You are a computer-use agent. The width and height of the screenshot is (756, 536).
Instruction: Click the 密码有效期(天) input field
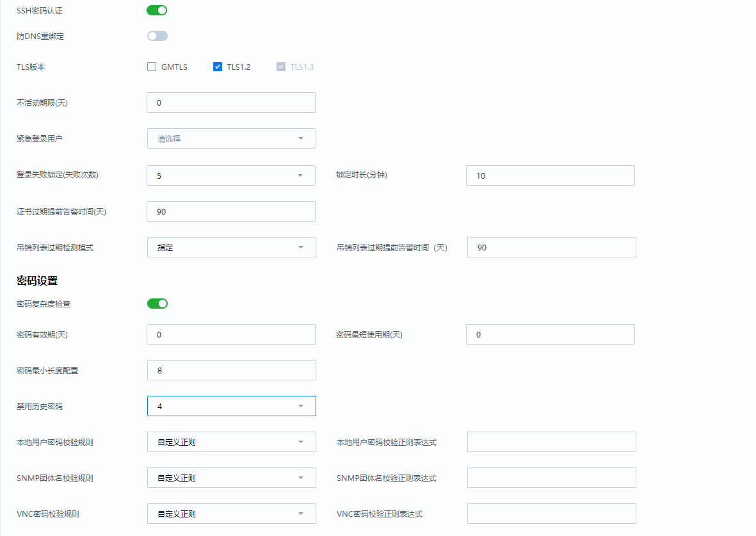coord(231,334)
